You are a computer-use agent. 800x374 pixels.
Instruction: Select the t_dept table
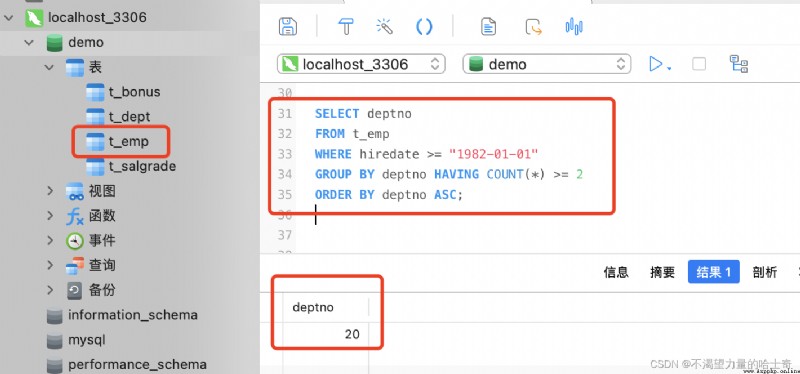pyautogui.click(x=129, y=117)
